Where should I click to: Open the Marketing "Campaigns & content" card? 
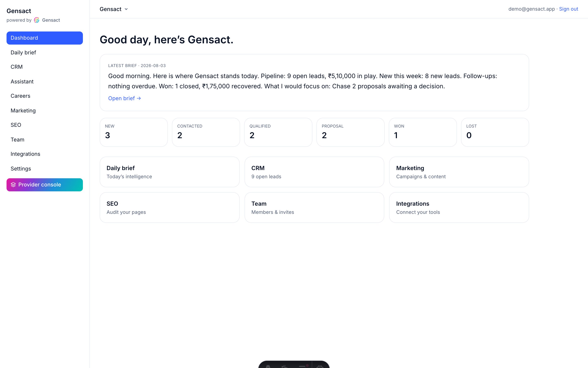click(459, 172)
